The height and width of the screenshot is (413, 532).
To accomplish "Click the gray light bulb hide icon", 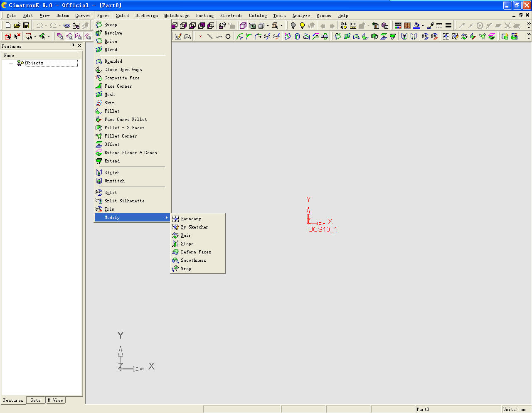I will [x=293, y=25].
